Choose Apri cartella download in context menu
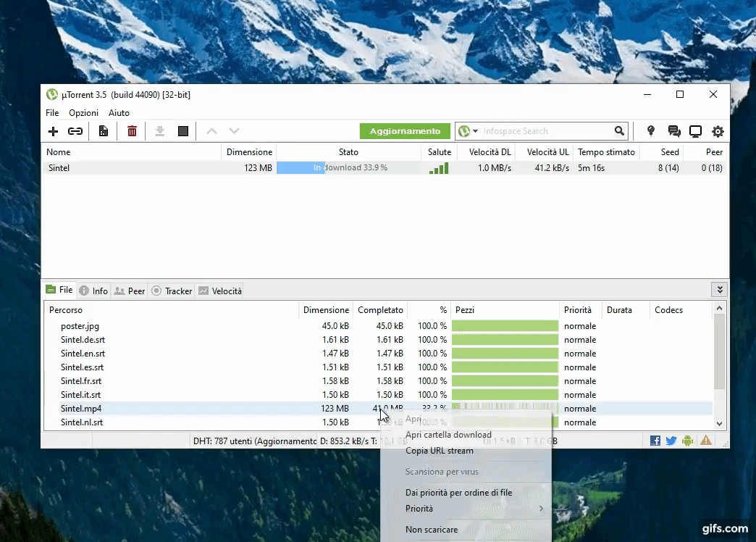The image size is (756, 542). [x=448, y=434]
